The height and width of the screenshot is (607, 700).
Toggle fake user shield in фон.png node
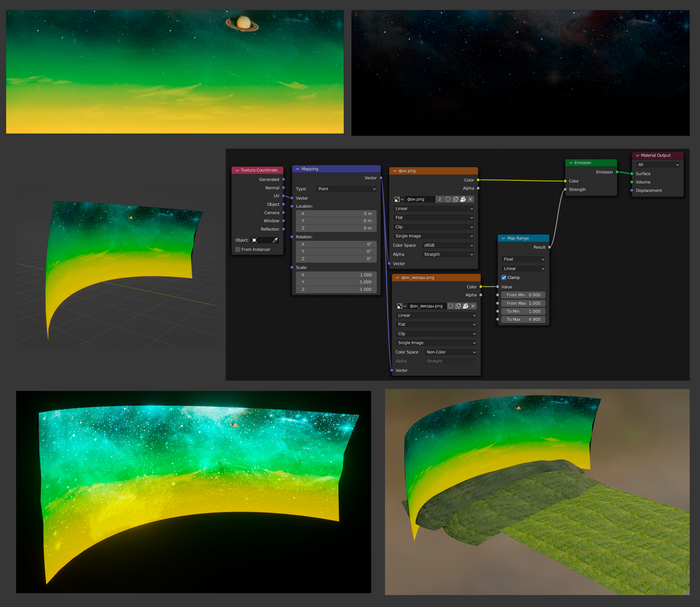tap(447, 199)
